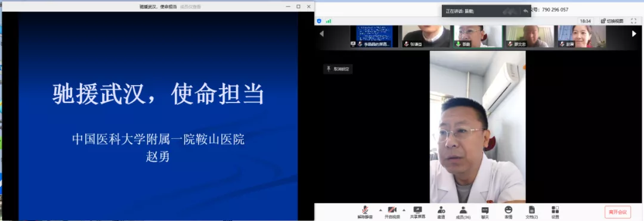644x221 pixels.
Task: Maximize the shared screen window
Action: [299, 7]
